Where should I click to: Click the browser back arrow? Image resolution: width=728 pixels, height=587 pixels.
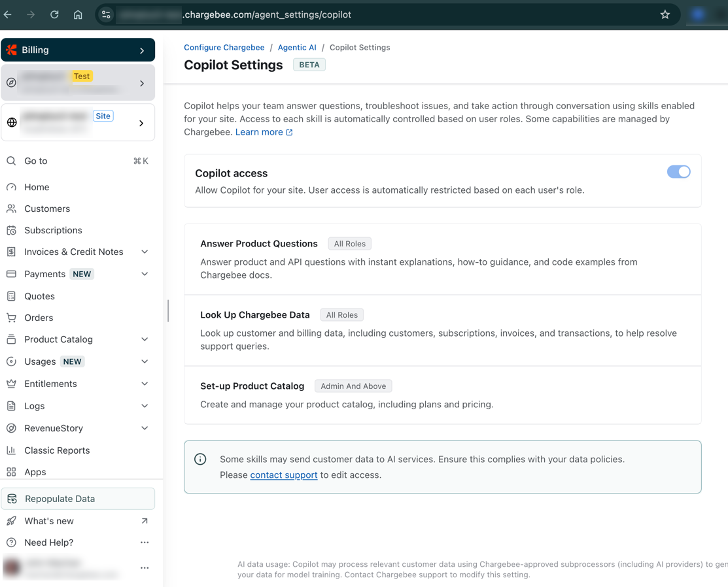(7, 14)
